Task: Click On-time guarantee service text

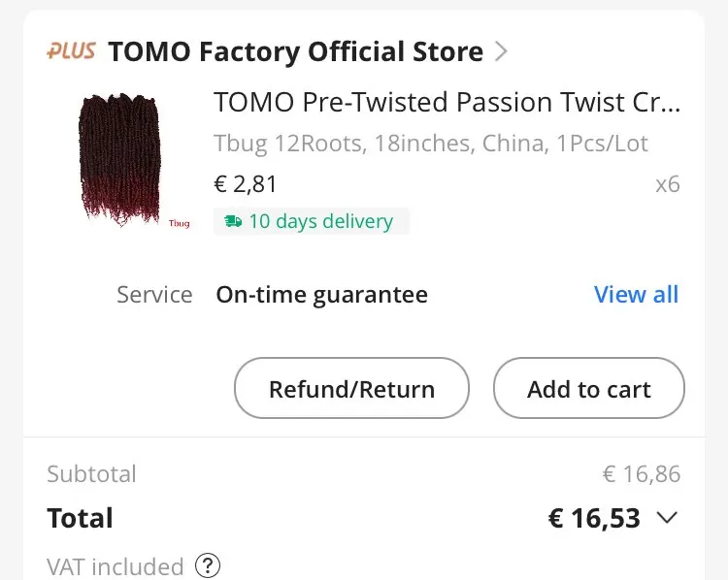Action: (x=321, y=295)
